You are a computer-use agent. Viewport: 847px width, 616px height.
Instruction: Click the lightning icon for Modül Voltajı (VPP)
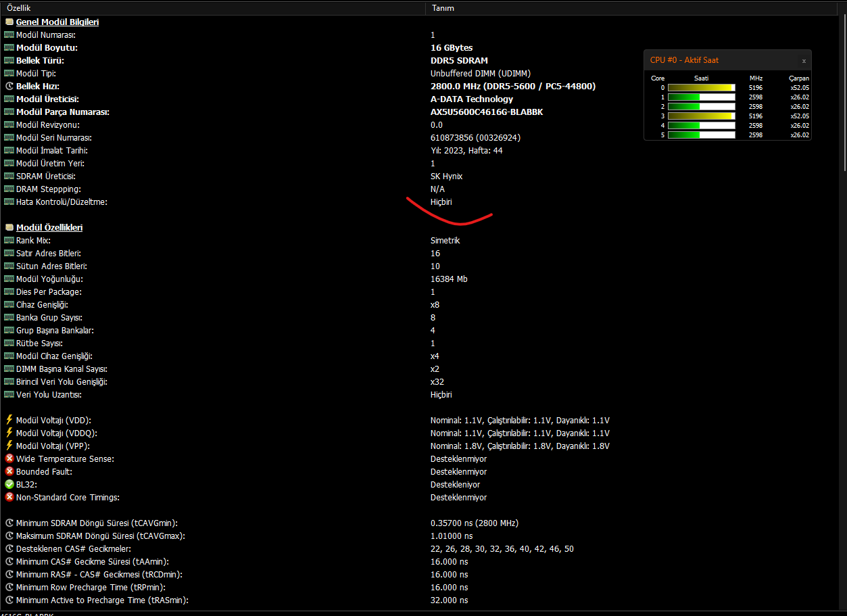pyautogui.click(x=9, y=446)
